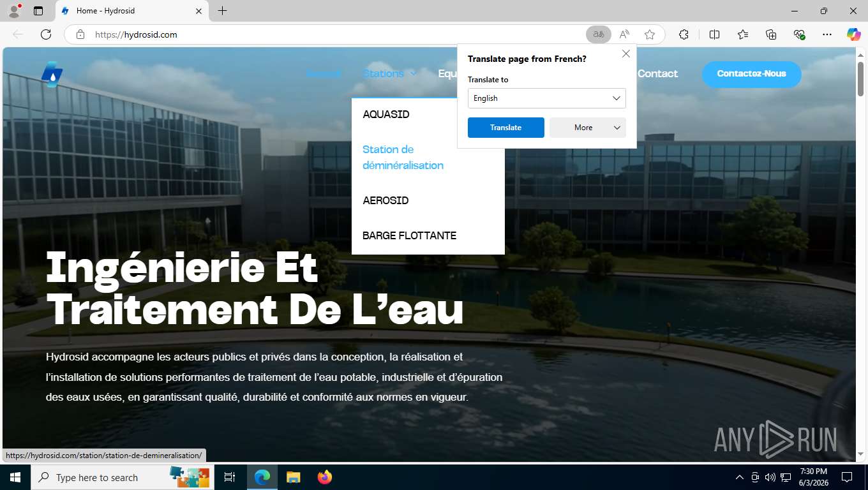Expand the More options dropdown
Viewport: 868px width, 490px height.
(x=588, y=128)
